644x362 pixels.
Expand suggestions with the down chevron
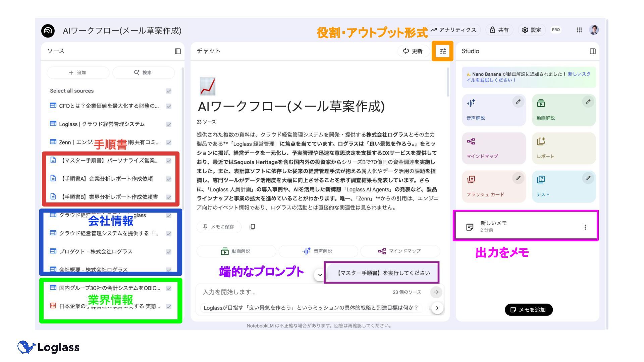(x=320, y=275)
